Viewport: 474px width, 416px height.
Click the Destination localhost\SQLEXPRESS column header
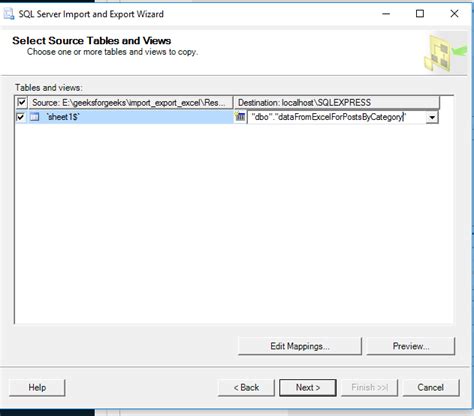(336, 102)
